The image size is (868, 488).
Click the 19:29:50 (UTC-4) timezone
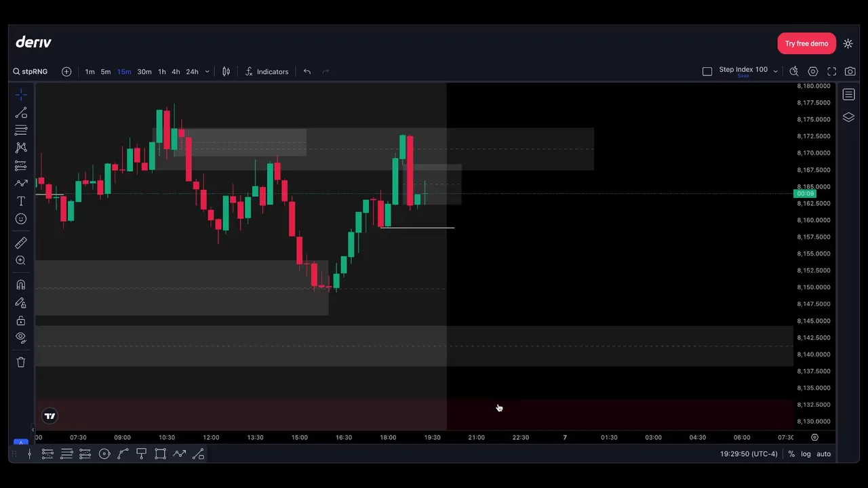[749, 454]
